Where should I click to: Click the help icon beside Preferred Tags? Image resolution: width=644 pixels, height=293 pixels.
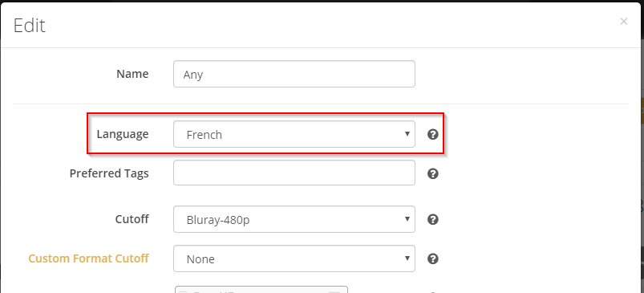click(432, 174)
